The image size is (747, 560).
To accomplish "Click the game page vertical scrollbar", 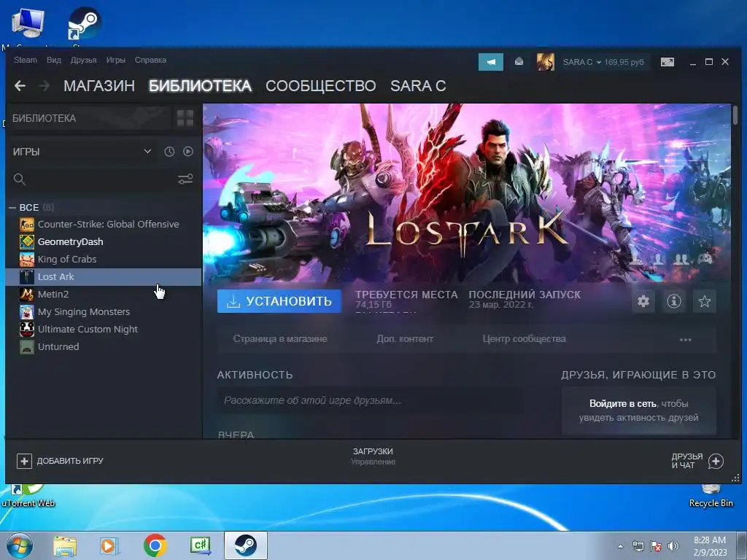I will click(735, 115).
